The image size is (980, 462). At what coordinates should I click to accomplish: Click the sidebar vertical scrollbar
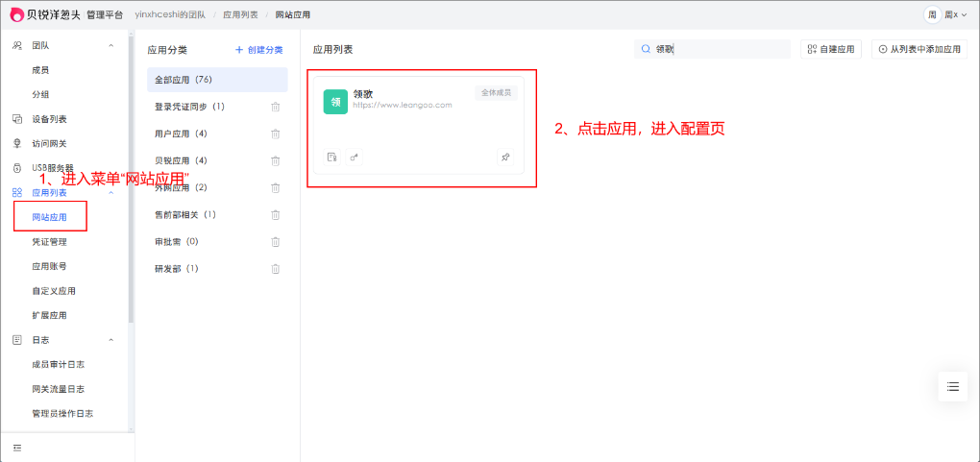131,182
